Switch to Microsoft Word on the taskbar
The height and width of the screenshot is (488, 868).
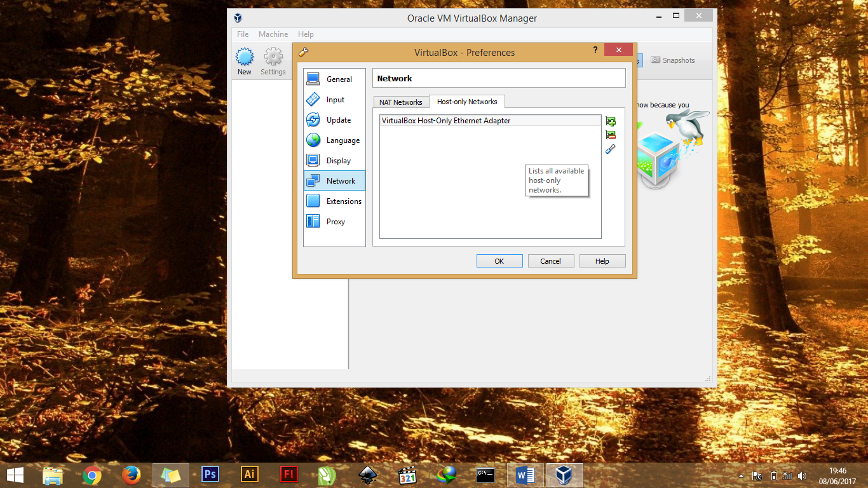pyautogui.click(x=526, y=475)
